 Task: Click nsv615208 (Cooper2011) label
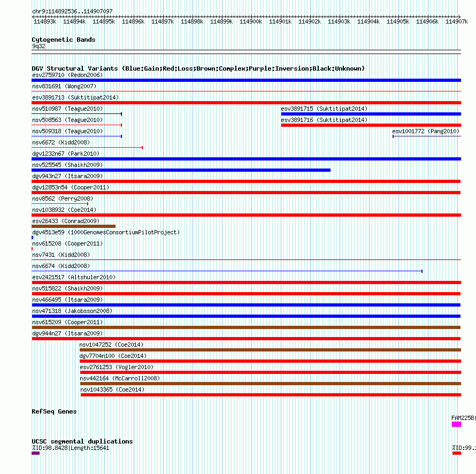67,243
